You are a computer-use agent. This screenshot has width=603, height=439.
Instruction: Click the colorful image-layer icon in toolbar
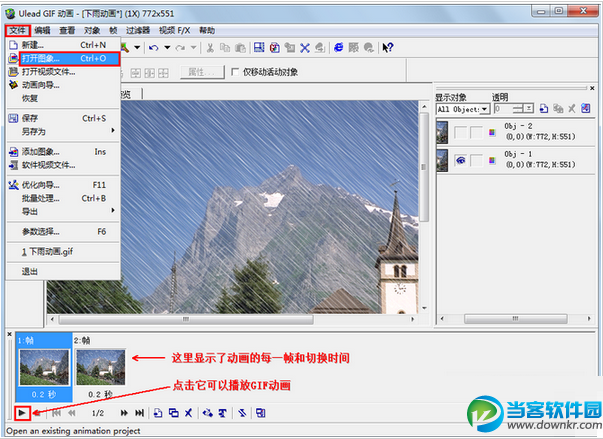[275, 48]
